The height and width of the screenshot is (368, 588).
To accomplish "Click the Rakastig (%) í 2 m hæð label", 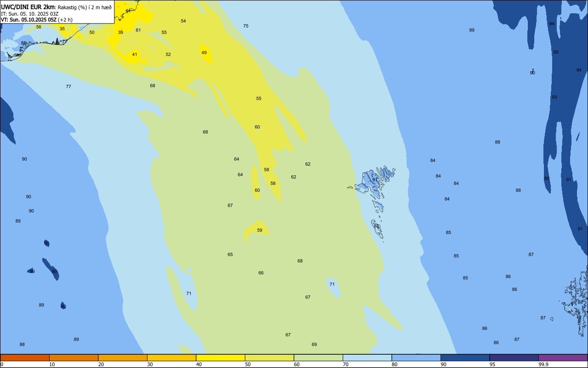I will click(x=85, y=7).
